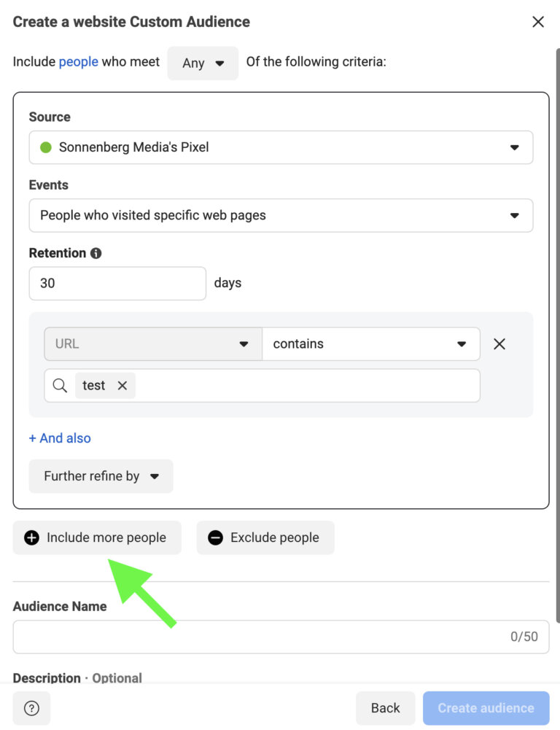
Task: Click the Audience Name text field
Action: [x=281, y=636]
